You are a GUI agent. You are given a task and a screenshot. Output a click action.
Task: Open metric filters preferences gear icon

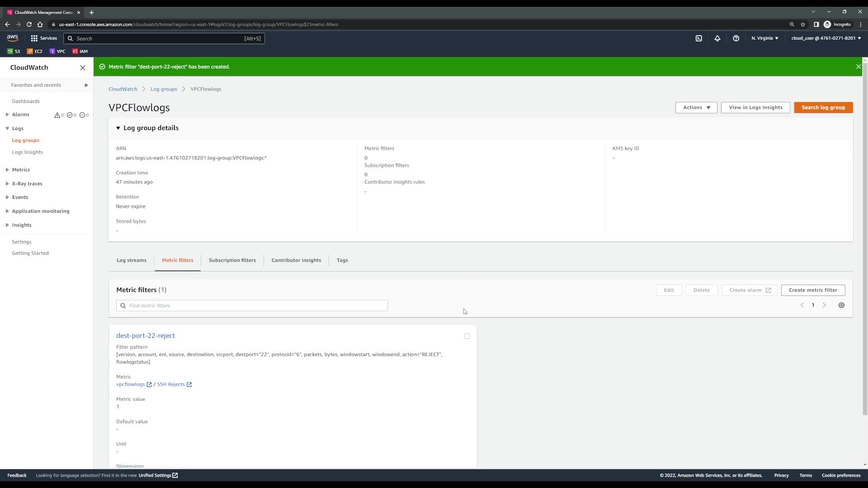point(841,305)
